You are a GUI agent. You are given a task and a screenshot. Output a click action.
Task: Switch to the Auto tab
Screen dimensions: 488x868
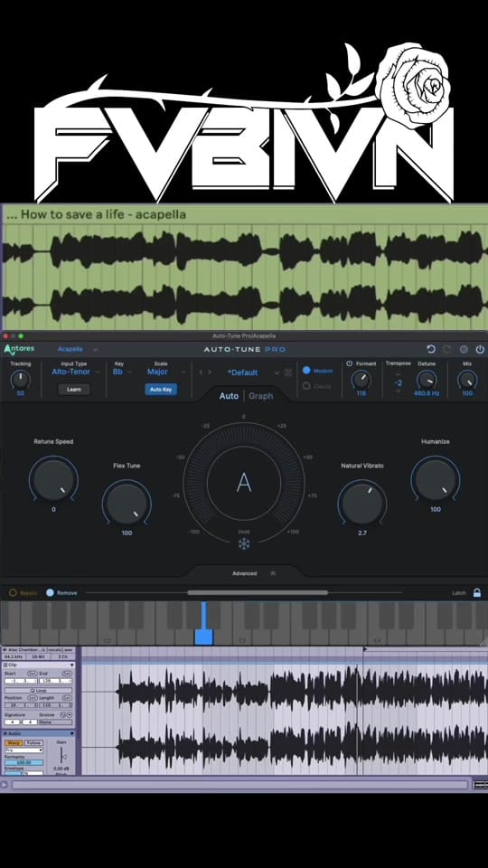click(229, 396)
